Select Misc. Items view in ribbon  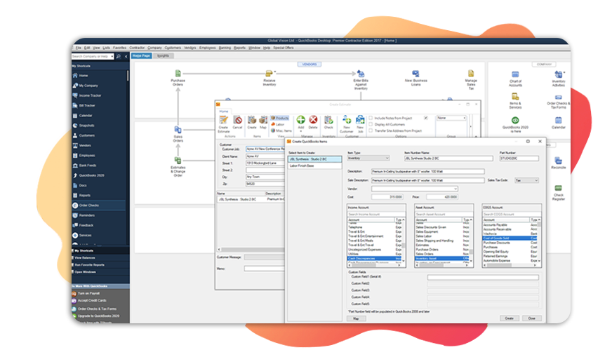coord(281,130)
